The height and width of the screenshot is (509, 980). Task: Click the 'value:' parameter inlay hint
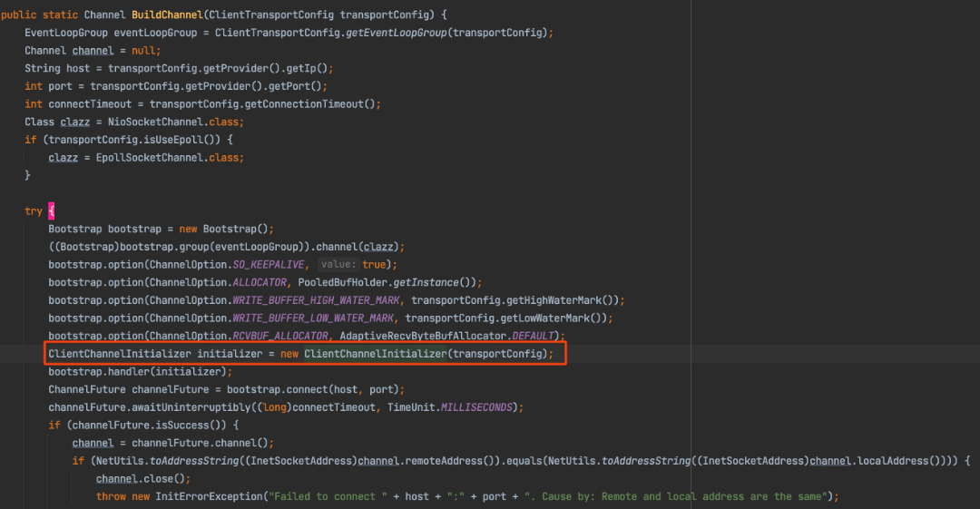point(338,265)
